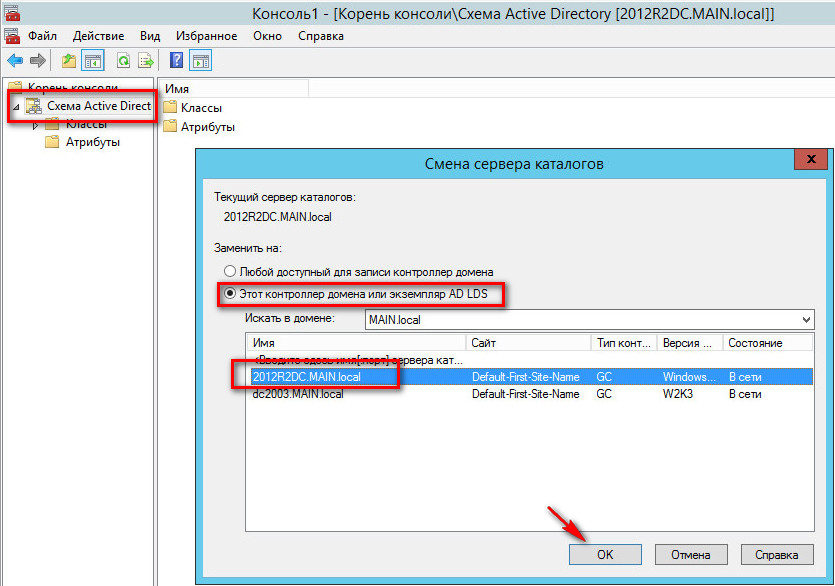The image size is (835, 586).
Task: Open the Файл menu
Action: click(42, 36)
